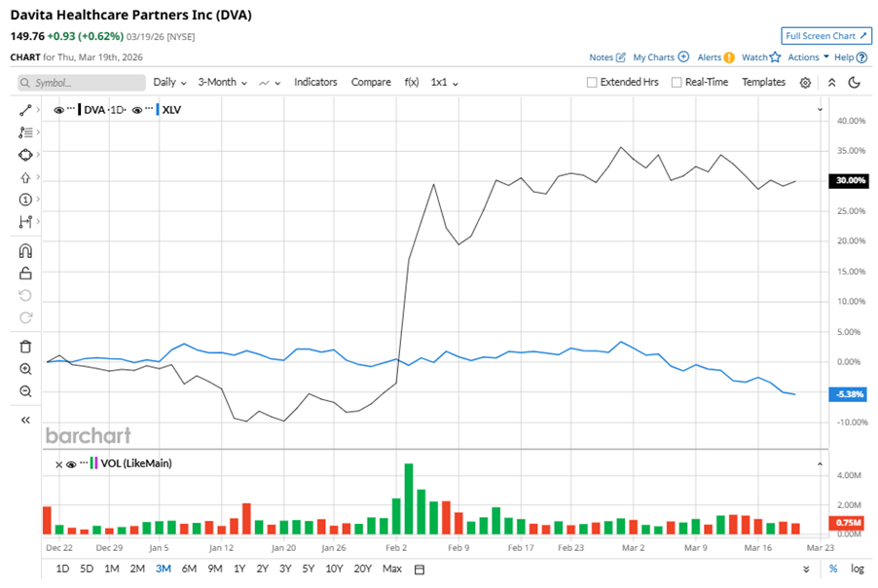Click the lock drawings icon

click(x=25, y=274)
